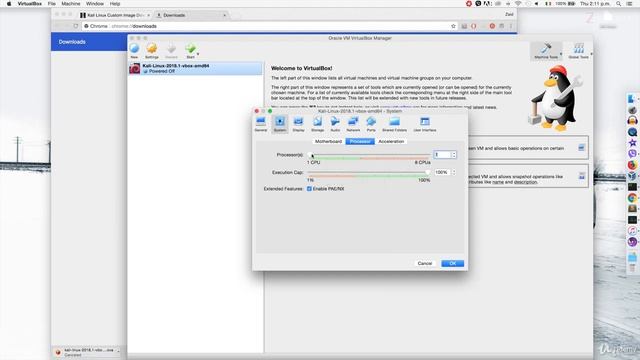The image size is (640, 360).
Task: Open Spotlight search in the menu bar
Action: (619, 4)
